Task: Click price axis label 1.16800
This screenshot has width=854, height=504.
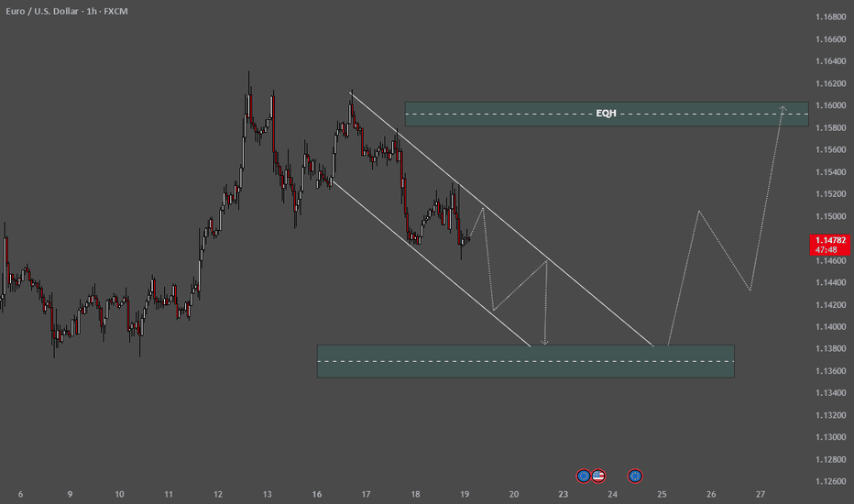Action: (830, 16)
